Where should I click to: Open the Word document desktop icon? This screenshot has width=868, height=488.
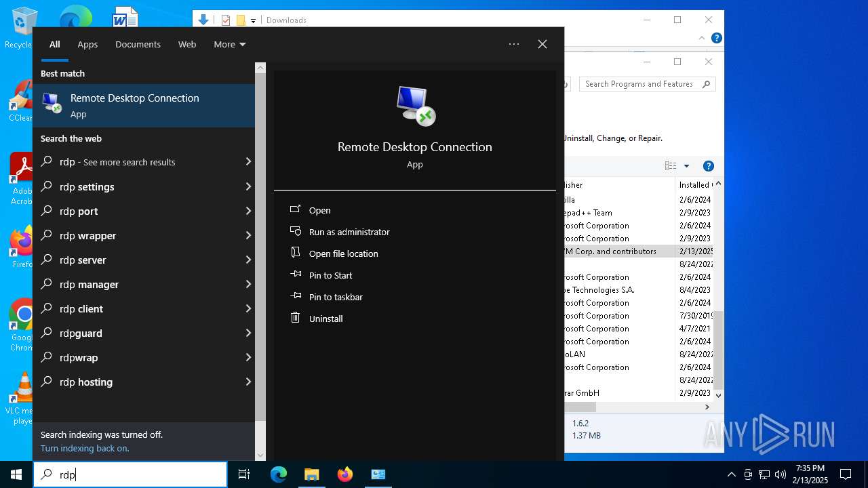tap(125, 16)
